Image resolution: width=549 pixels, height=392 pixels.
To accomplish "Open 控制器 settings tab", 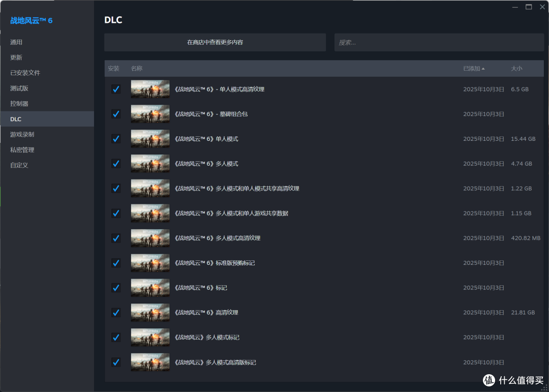I will [47, 104].
